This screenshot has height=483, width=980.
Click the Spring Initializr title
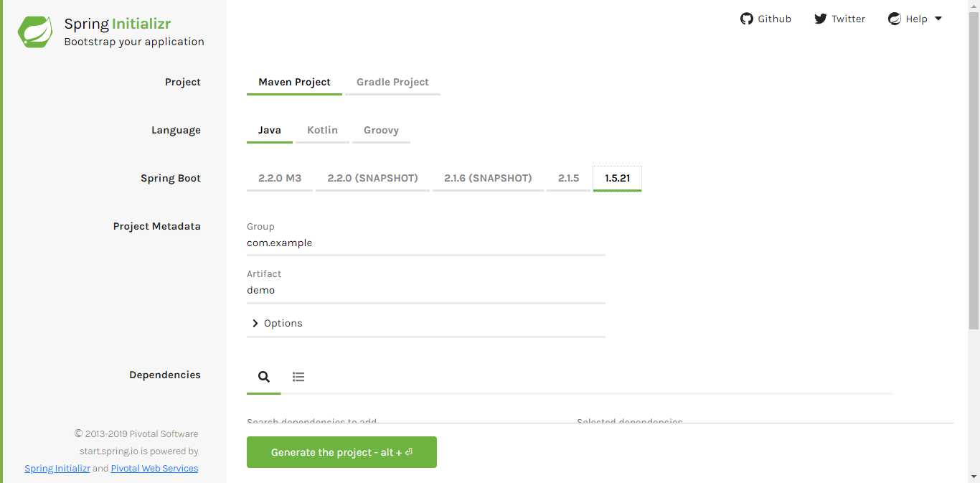(x=118, y=24)
